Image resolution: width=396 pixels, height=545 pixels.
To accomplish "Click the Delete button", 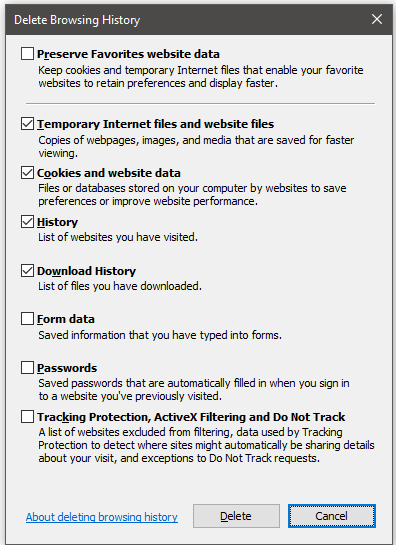I will coord(236,516).
